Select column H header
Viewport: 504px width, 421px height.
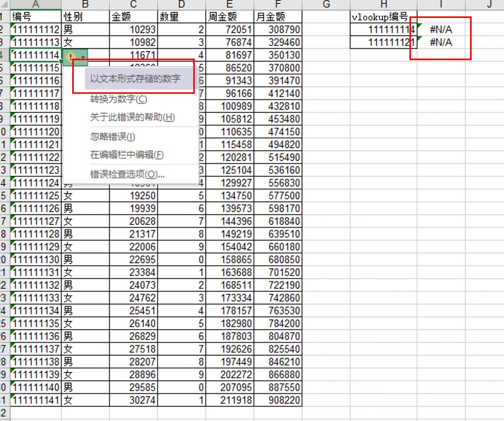click(x=384, y=4)
